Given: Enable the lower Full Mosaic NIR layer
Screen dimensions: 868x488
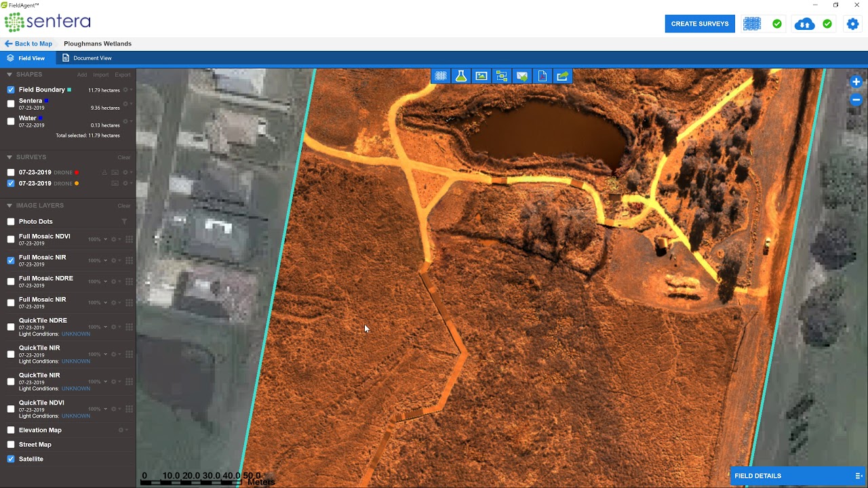Looking at the screenshot, I should pyautogui.click(x=11, y=302).
